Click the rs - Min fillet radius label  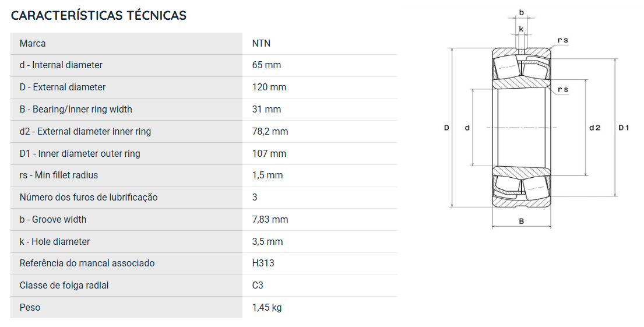coord(59,175)
